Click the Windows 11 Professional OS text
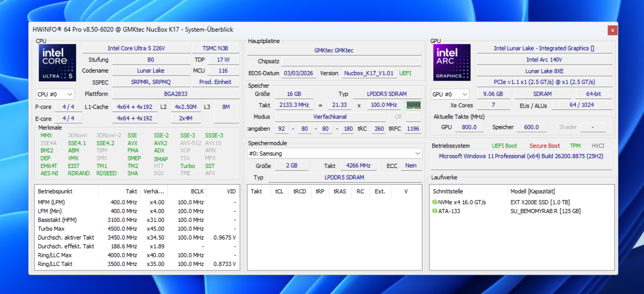The width and height of the screenshot is (644, 294). pos(521,156)
